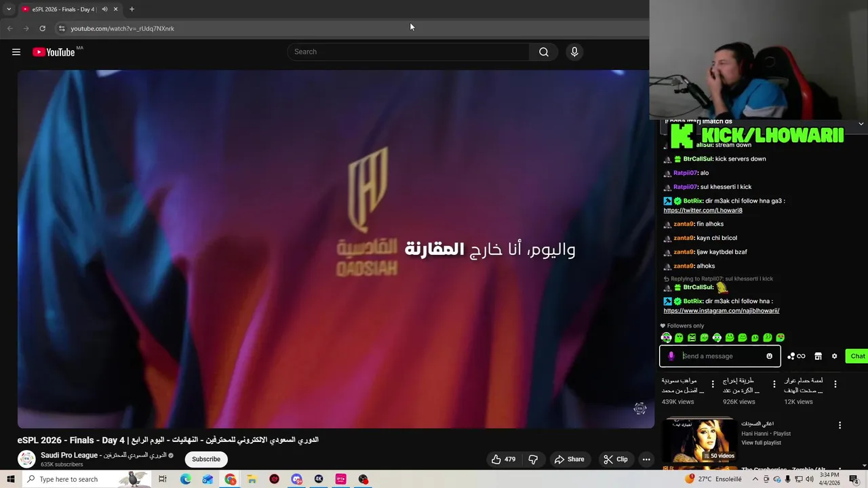The height and width of the screenshot is (488, 868).
Task: Click in the Send a message chat field
Action: point(720,356)
